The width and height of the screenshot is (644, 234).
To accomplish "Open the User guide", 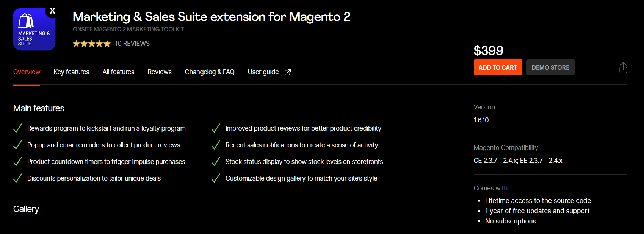I will [263, 72].
